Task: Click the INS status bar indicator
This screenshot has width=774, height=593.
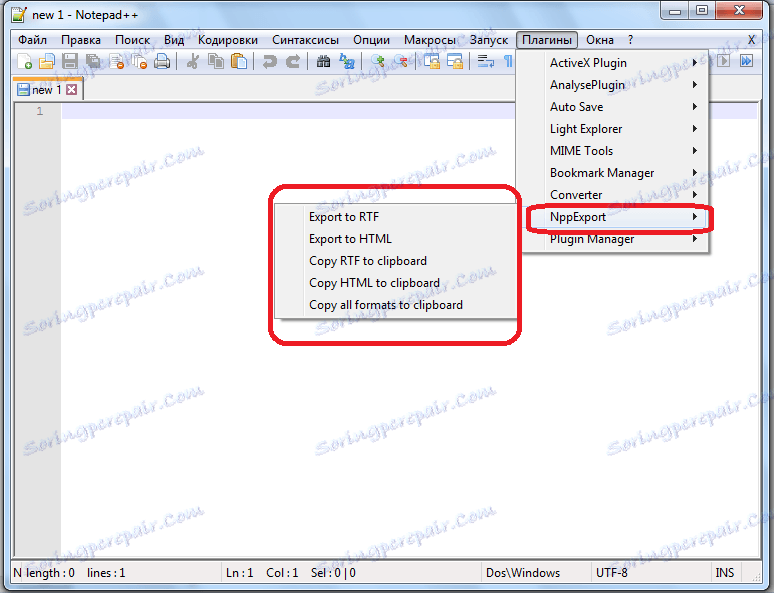Action: [x=725, y=573]
